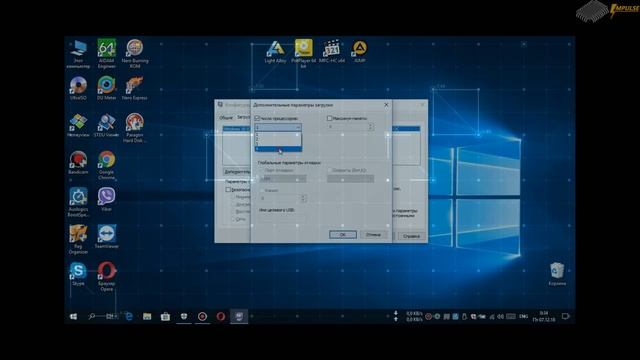This screenshot has width=640, height=360.
Task: Open the Nero Burning ROM desktop icon
Action: point(135,53)
